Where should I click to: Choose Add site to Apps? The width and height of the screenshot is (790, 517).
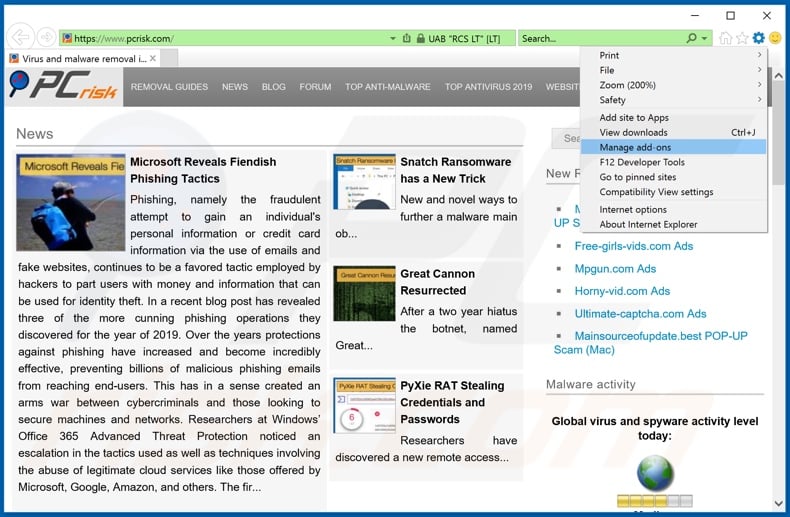coord(674,117)
